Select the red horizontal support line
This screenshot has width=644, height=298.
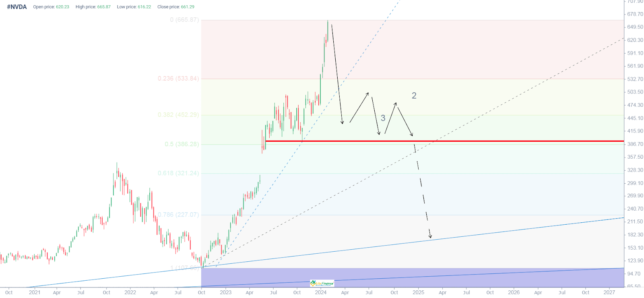click(444, 141)
